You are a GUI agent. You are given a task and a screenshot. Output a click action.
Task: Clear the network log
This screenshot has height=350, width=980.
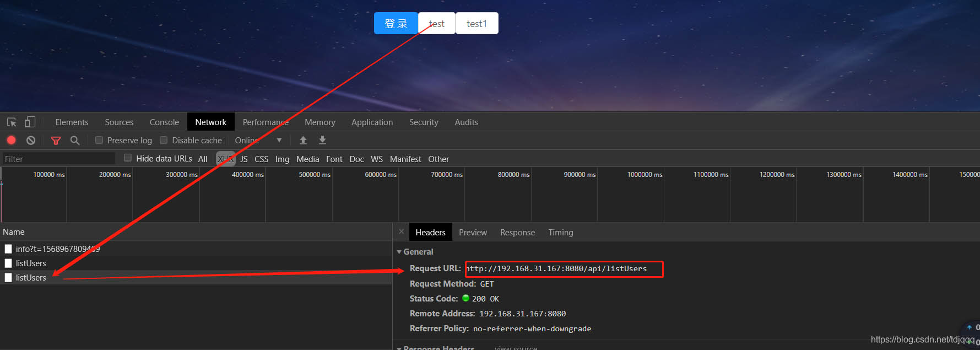[x=31, y=141]
